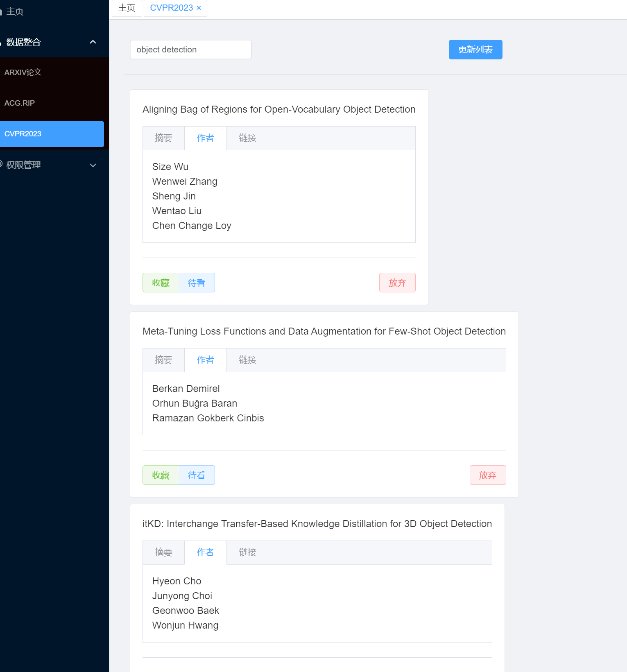Click 收藏 for Aligning Bag of Regions paper

tap(161, 283)
